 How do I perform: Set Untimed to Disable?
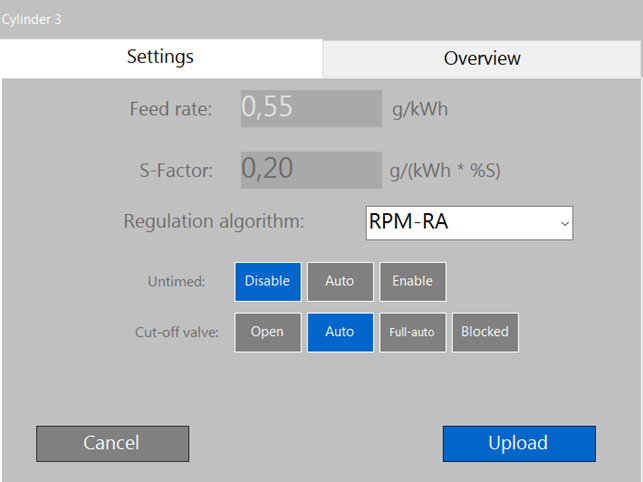(267, 282)
